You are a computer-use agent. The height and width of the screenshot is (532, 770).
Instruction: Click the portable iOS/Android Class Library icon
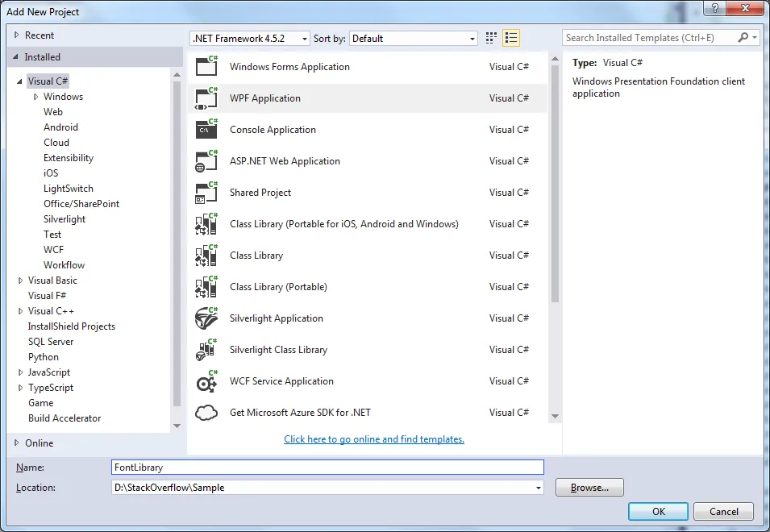tap(206, 223)
